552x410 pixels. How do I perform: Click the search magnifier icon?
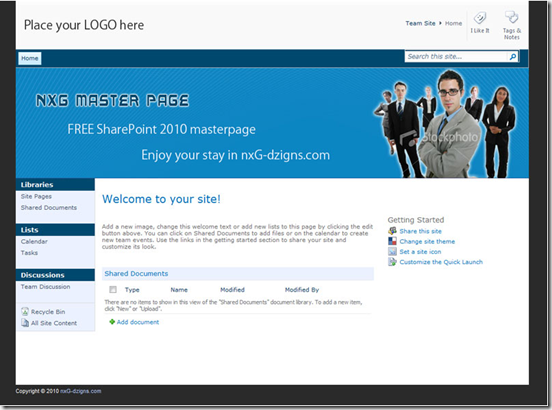pyautogui.click(x=513, y=56)
